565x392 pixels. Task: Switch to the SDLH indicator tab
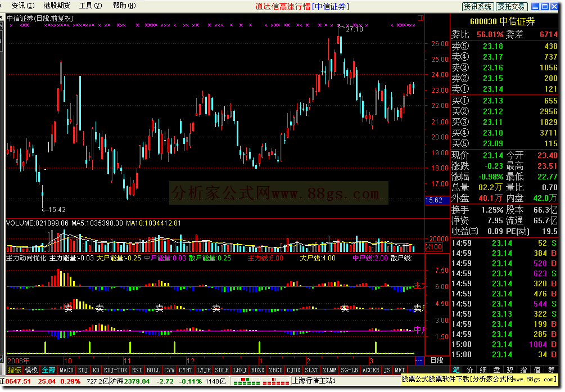click(222, 370)
